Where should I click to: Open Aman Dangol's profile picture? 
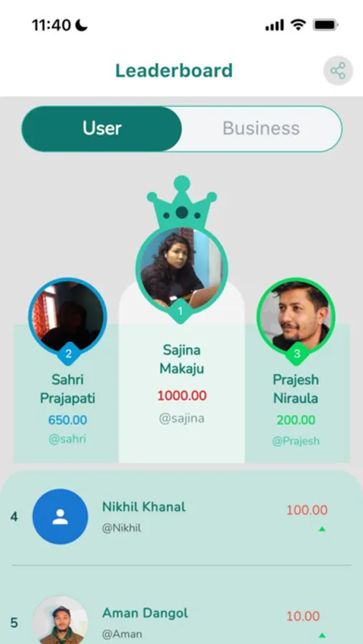(x=60, y=620)
